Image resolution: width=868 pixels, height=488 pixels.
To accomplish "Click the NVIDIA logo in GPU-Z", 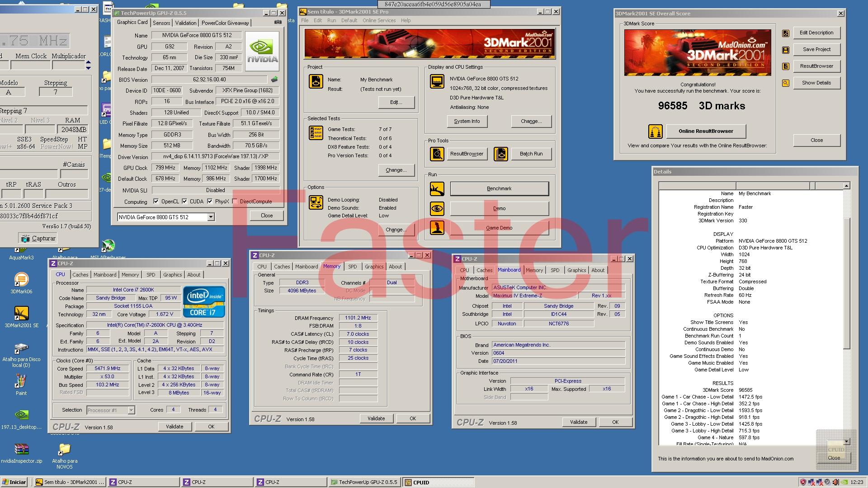I will 263,51.
